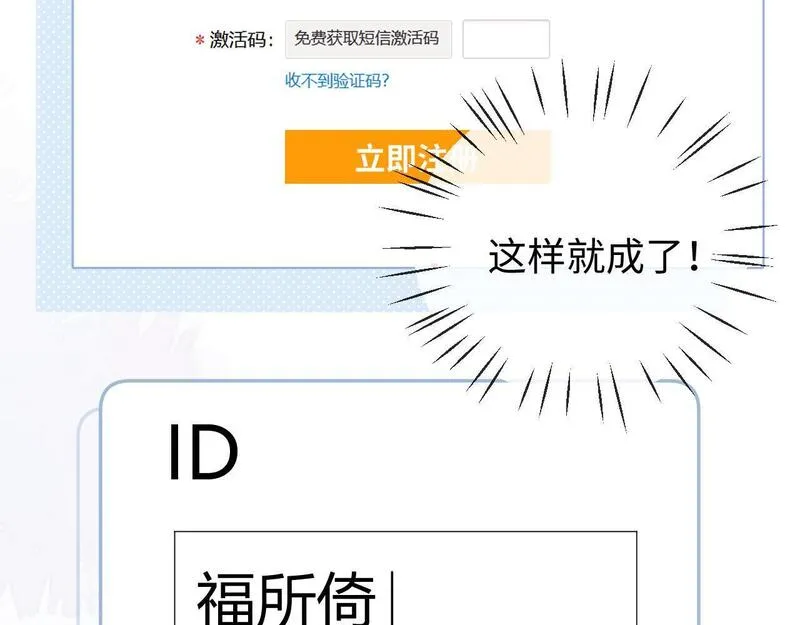800x625 pixels.
Task: Click the 立即 text on the orange button
Action: point(385,158)
